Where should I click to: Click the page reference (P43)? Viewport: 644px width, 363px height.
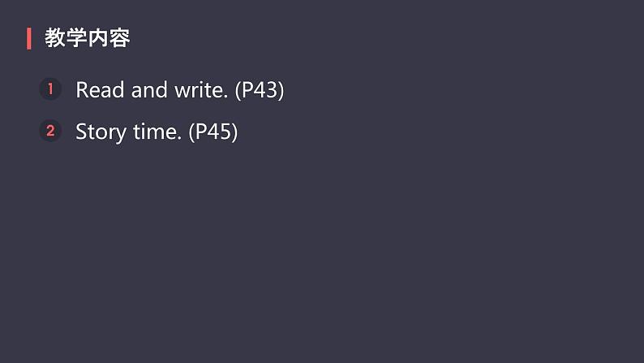coord(259,90)
